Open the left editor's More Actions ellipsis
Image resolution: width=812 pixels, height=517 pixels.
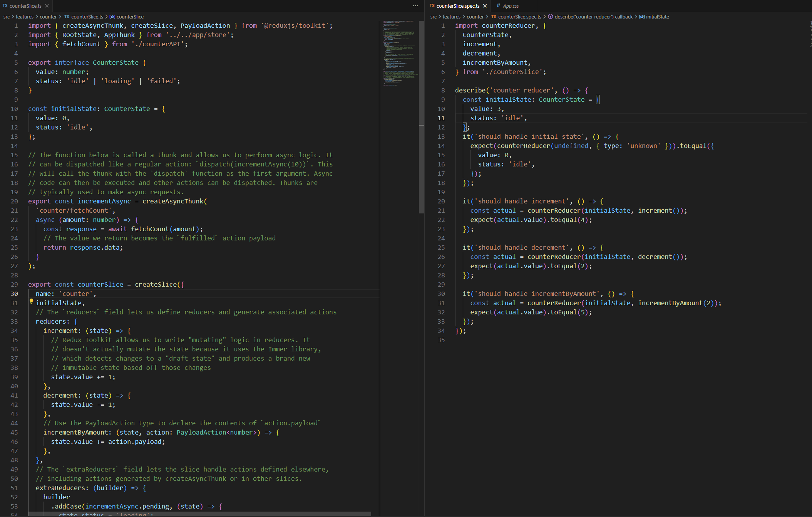pos(415,6)
